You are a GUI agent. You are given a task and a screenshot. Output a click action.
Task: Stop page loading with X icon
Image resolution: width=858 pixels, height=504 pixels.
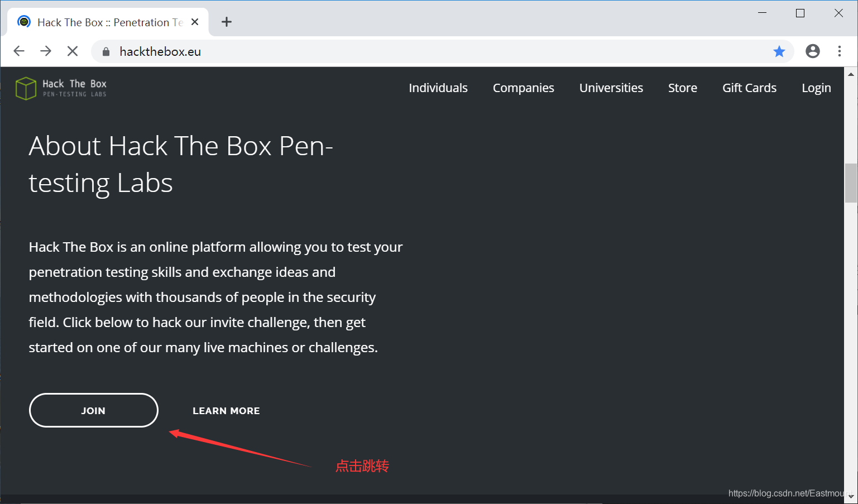[73, 51]
